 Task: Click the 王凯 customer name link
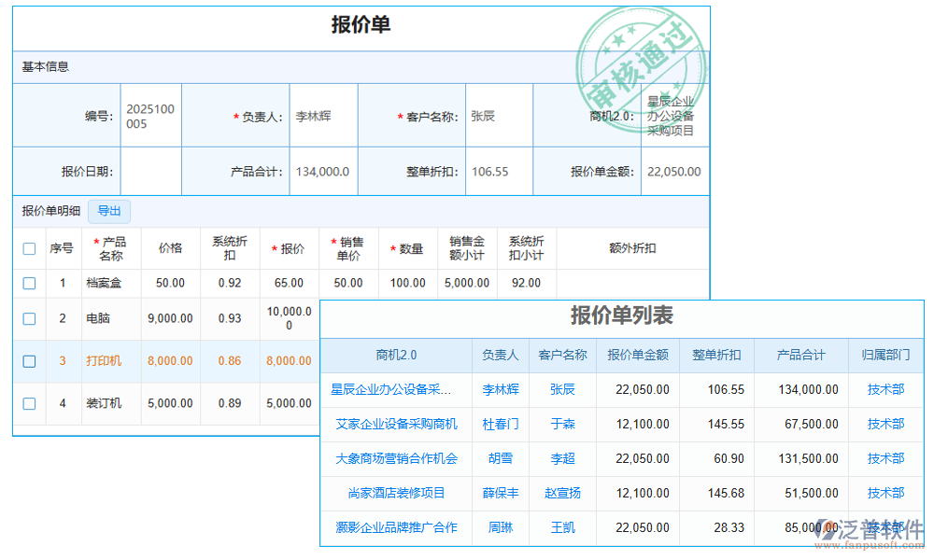(562, 528)
